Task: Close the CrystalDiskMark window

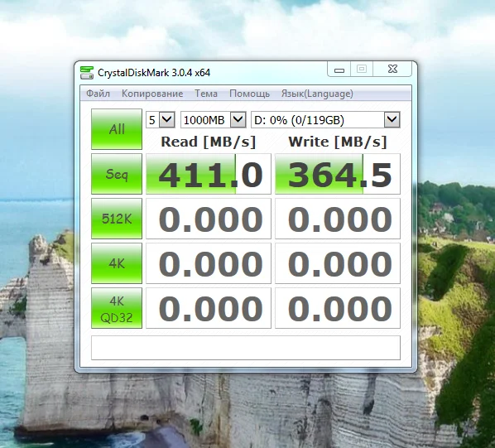Action: [392, 70]
